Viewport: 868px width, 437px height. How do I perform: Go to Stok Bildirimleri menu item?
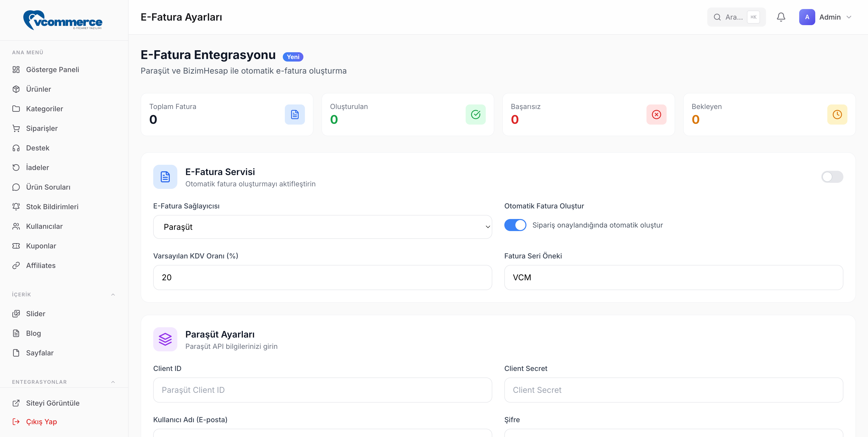[x=52, y=206]
